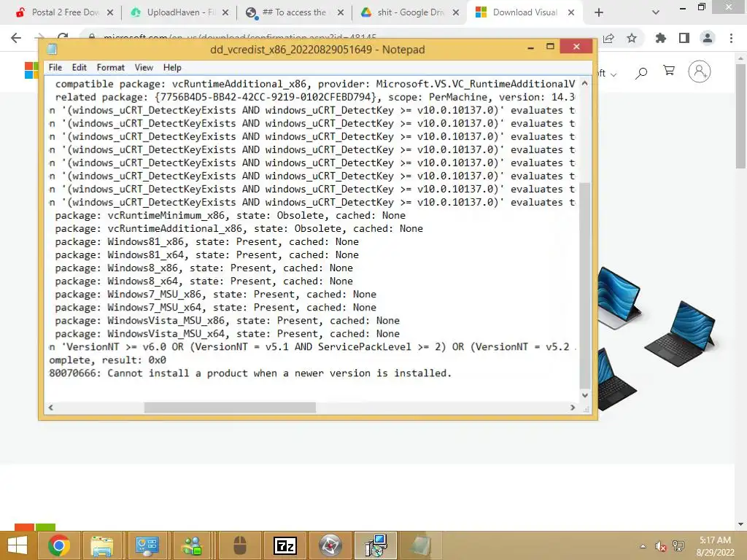Open the installer setup icon on taskbar
Screen dimensions: 747x560
click(376, 545)
